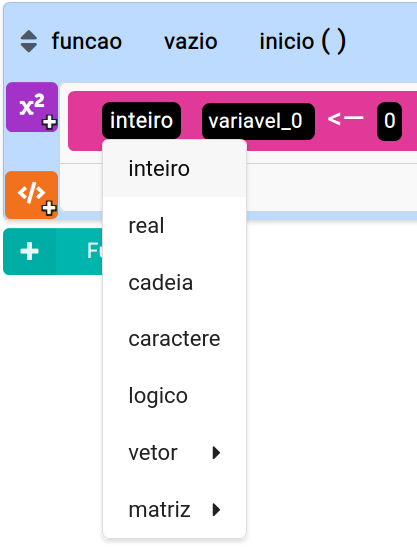Pick logico from the type menu

coord(175,396)
